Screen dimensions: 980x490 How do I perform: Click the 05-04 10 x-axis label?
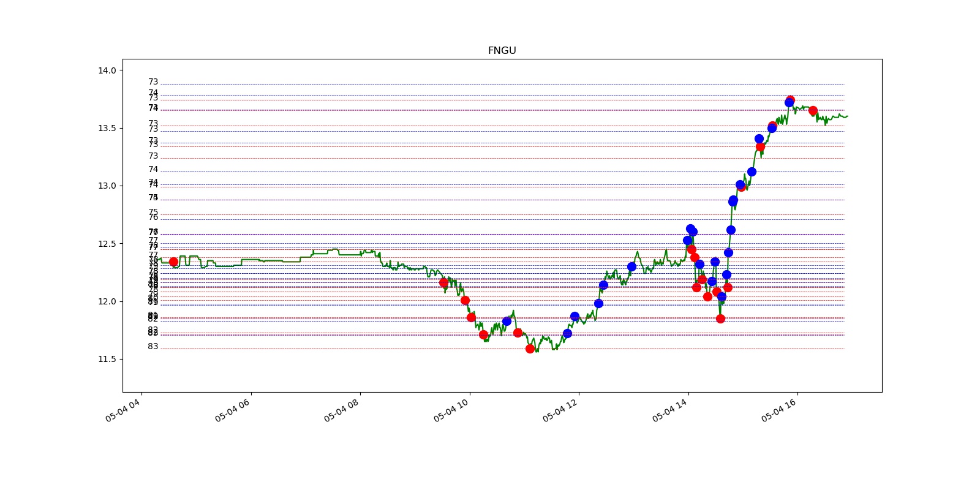(452, 410)
